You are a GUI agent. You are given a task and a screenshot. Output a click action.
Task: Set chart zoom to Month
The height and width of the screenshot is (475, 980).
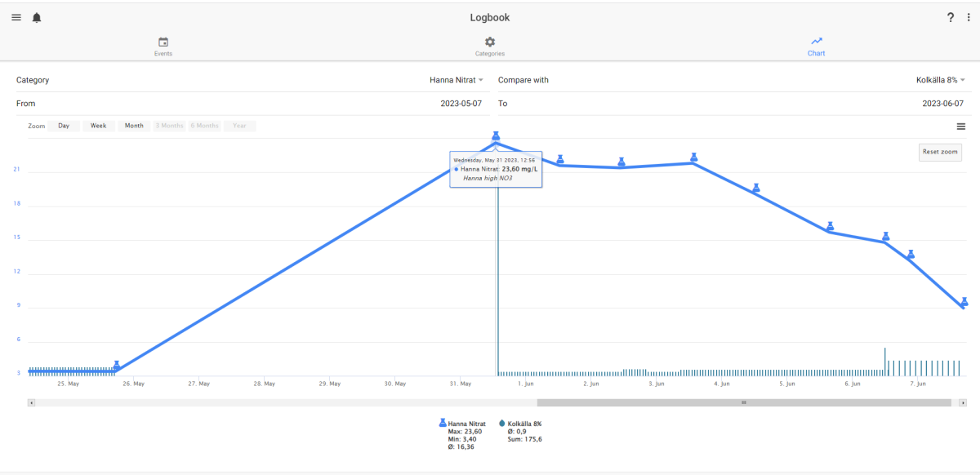coord(134,126)
